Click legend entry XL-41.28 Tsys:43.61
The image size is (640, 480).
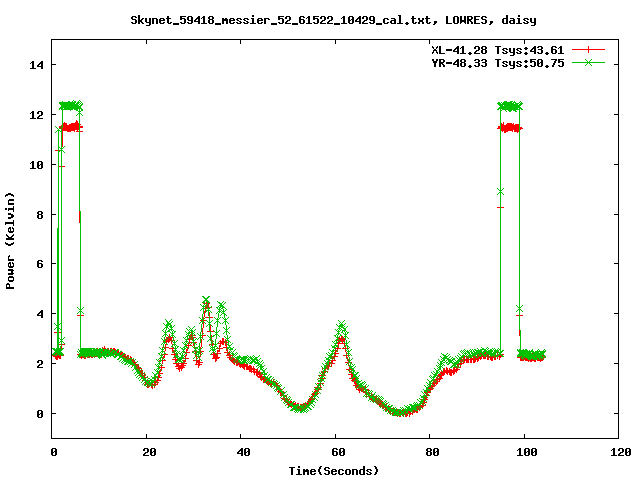[x=498, y=50]
